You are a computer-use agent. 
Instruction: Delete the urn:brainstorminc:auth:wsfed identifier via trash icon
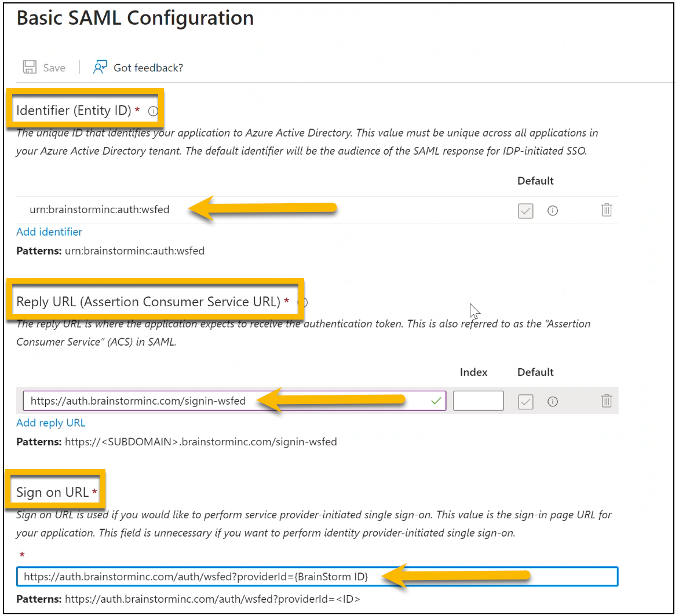[x=606, y=210]
